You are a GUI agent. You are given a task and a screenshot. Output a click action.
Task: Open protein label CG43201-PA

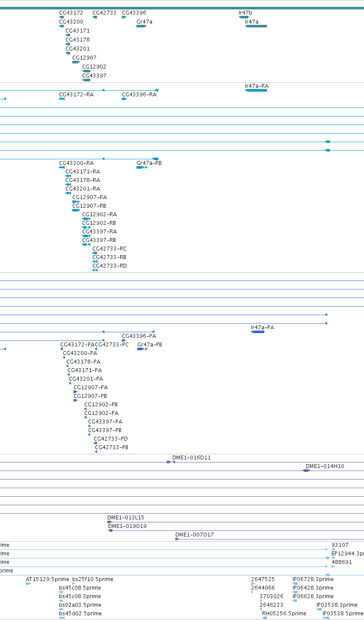click(x=86, y=379)
